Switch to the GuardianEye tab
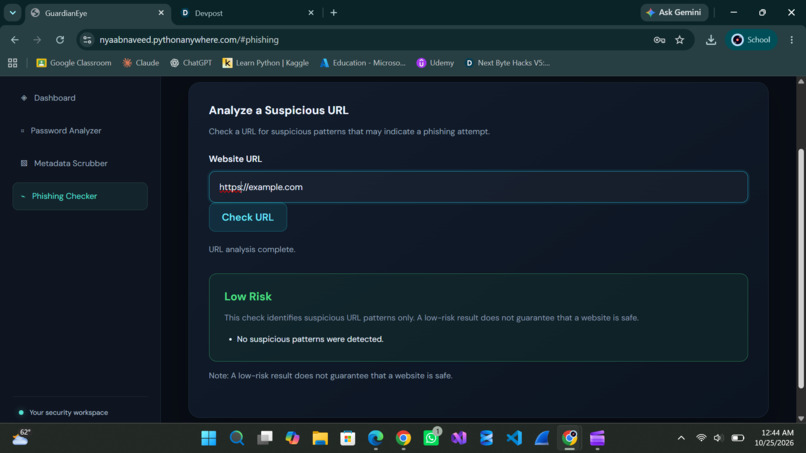Screen dimensions: 806x453 click(98, 13)
